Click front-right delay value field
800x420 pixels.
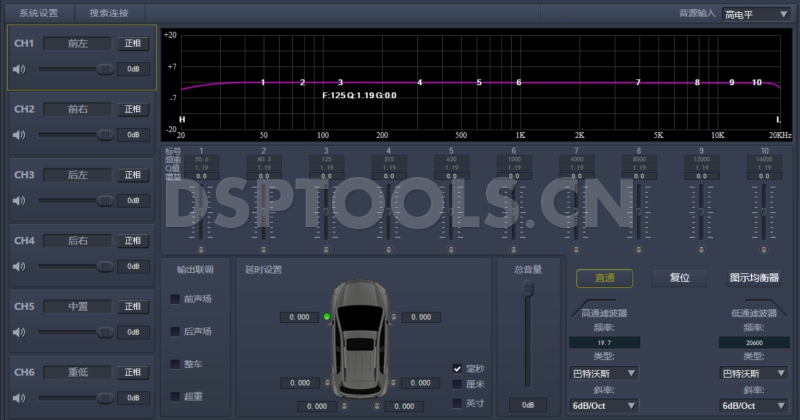click(421, 317)
